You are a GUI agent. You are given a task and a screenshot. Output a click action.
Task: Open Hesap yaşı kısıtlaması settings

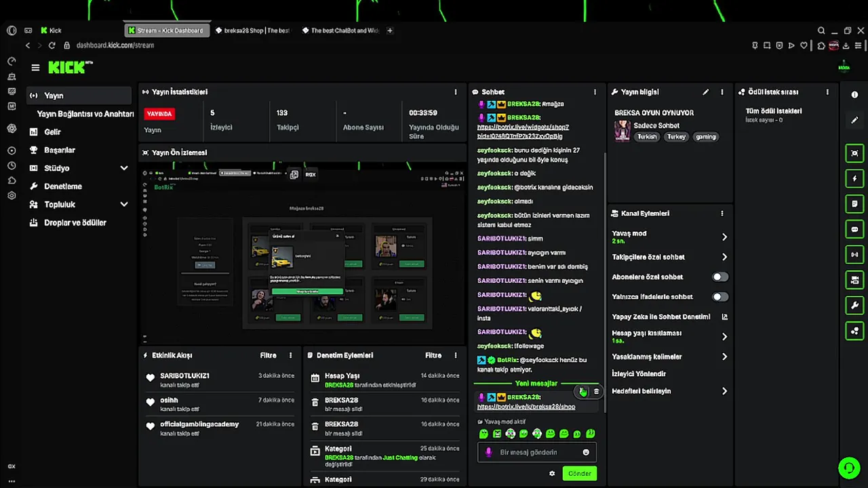click(x=724, y=337)
